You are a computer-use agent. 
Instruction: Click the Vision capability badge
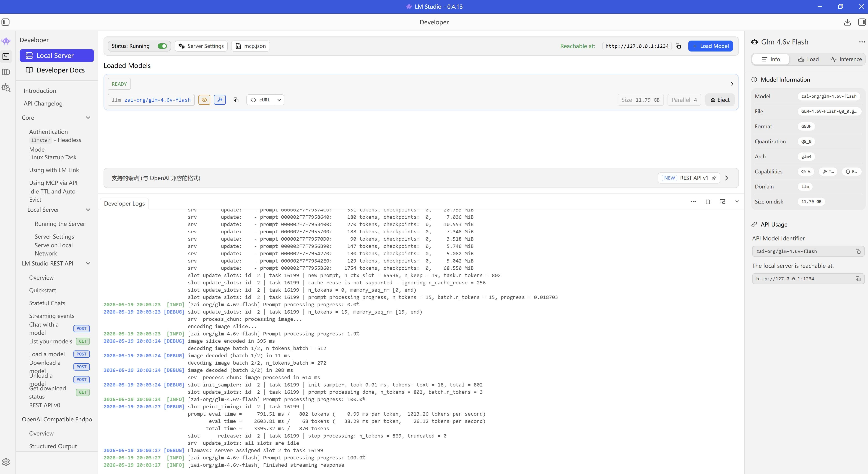click(806, 172)
